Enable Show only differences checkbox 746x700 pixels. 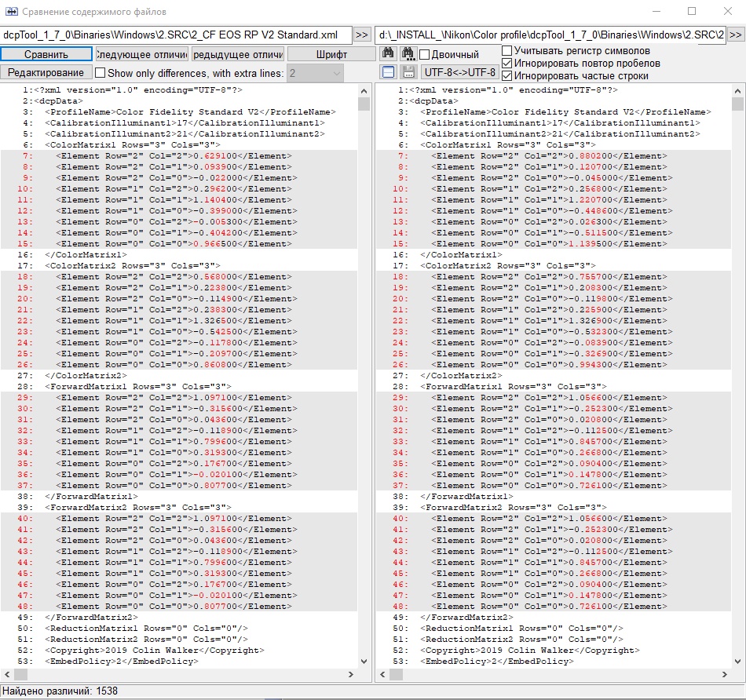pyautogui.click(x=100, y=73)
